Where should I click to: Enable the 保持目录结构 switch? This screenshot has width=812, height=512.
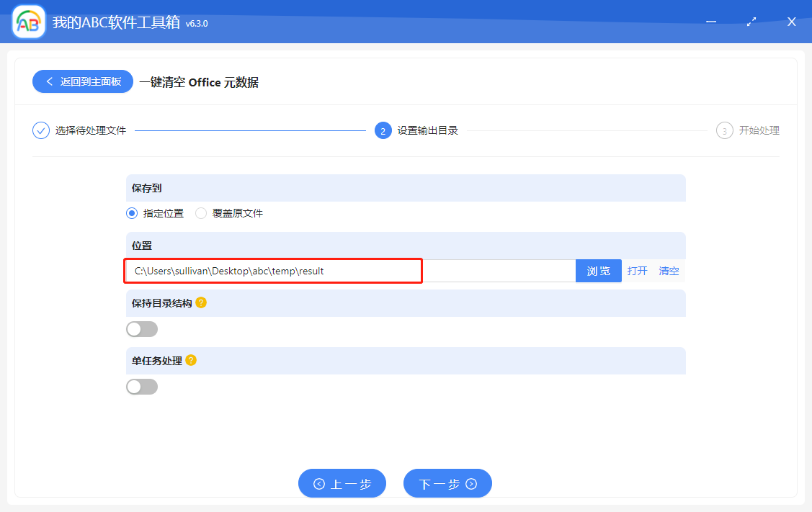[x=142, y=328]
